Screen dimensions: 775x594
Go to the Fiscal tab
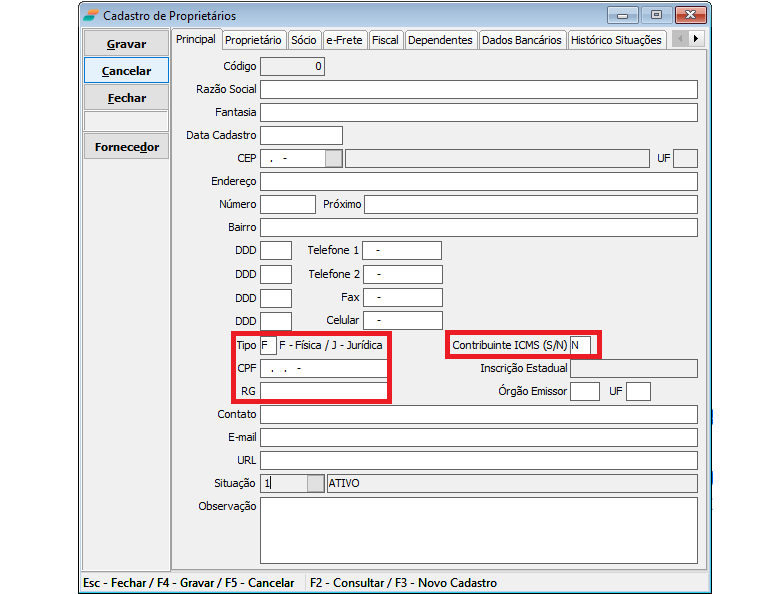click(x=385, y=40)
